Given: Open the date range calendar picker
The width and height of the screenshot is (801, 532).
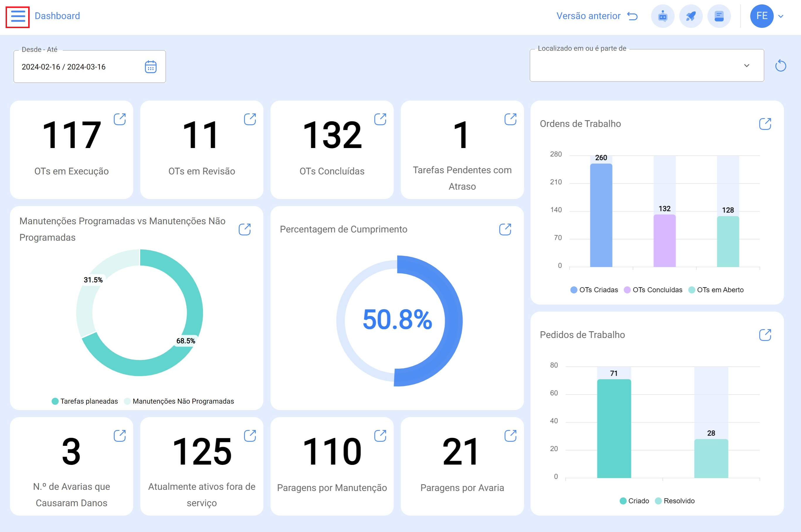Looking at the screenshot, I should click(151, 67).
